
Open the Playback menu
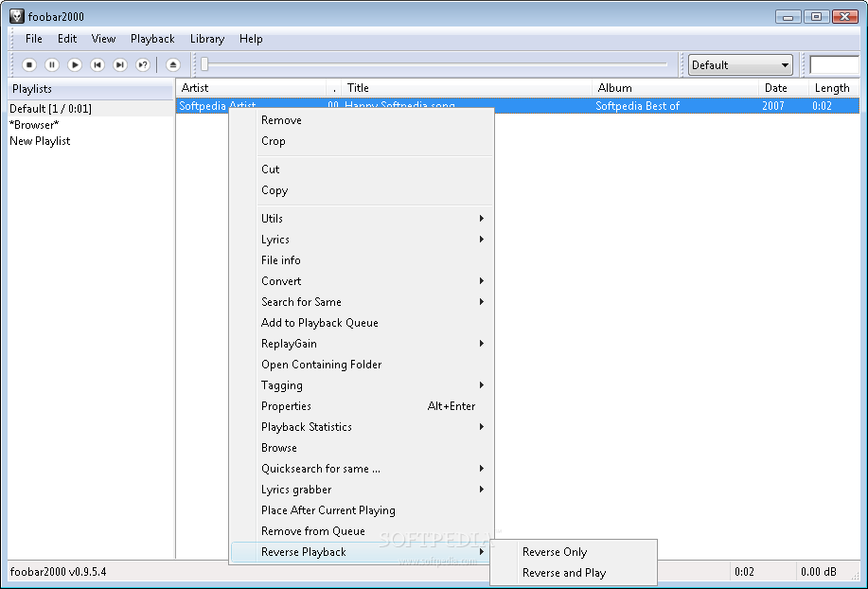coord(152,39)
